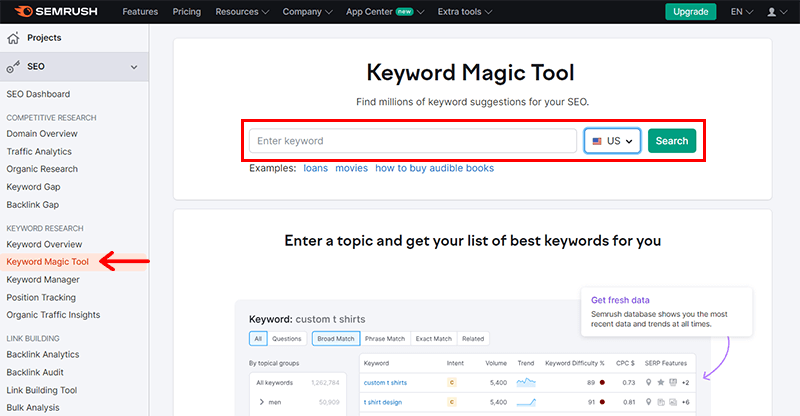Screen dimensions: 800x416
Task: Open Organic Traffic Insights in sidebar
Action: (x=53, y=315)
